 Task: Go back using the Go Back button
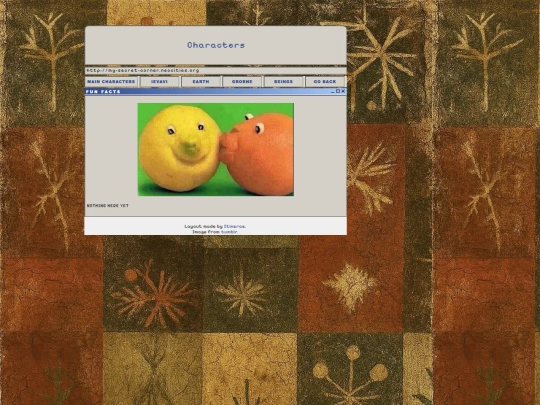pos(325,82)
